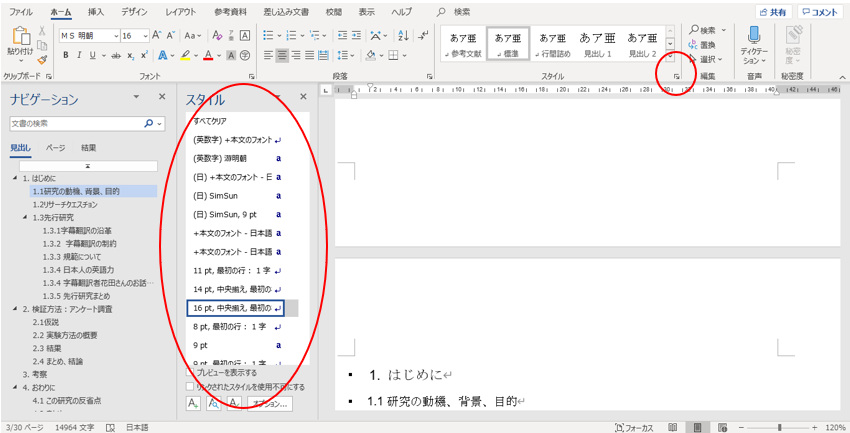Image resolution: width=850 pixels, height=433 pixels.
Task: Open the font color dropdown arrow
Action: click(x=220, y=55)
